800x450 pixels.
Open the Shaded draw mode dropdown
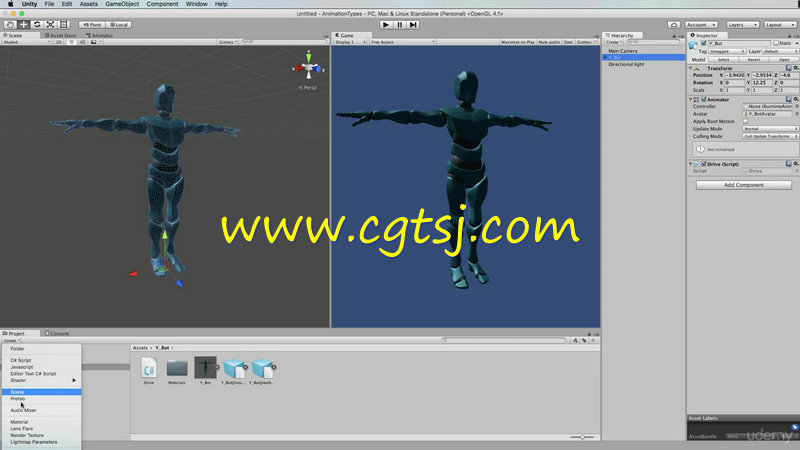pyautogui.click(x=27, y=42)
